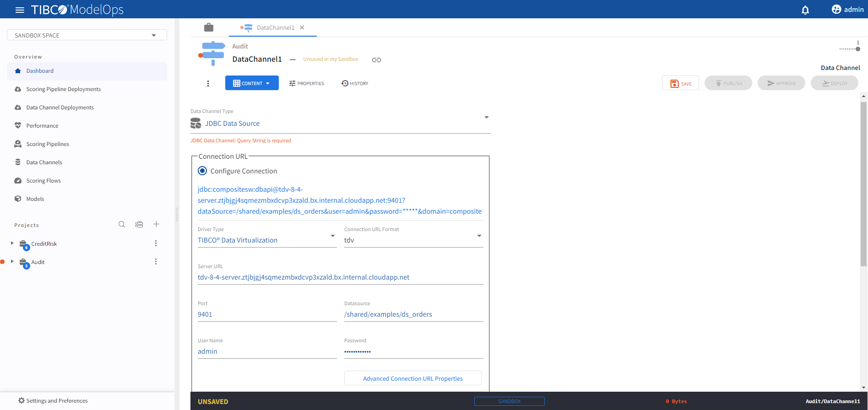Click the sidebar resize handle
The image size is (868, 410).
click(177, 214)
